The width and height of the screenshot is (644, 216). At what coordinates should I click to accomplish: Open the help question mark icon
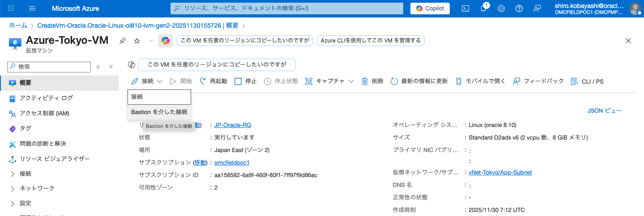pos(519,8)
